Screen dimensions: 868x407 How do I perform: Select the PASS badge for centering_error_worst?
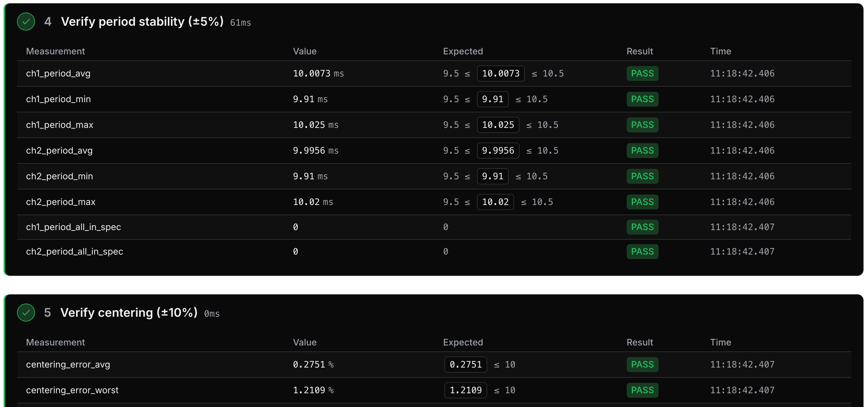point(642,390)
